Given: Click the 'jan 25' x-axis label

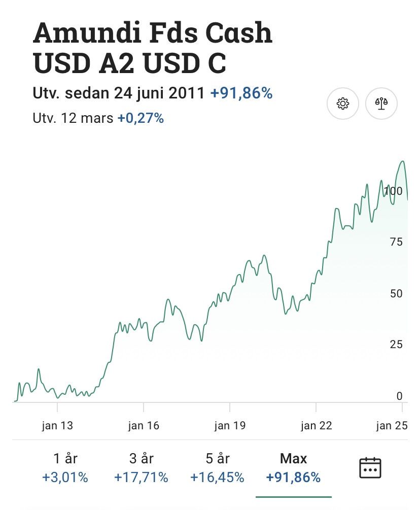Looking at the screenshot, I should click(392, 425).
